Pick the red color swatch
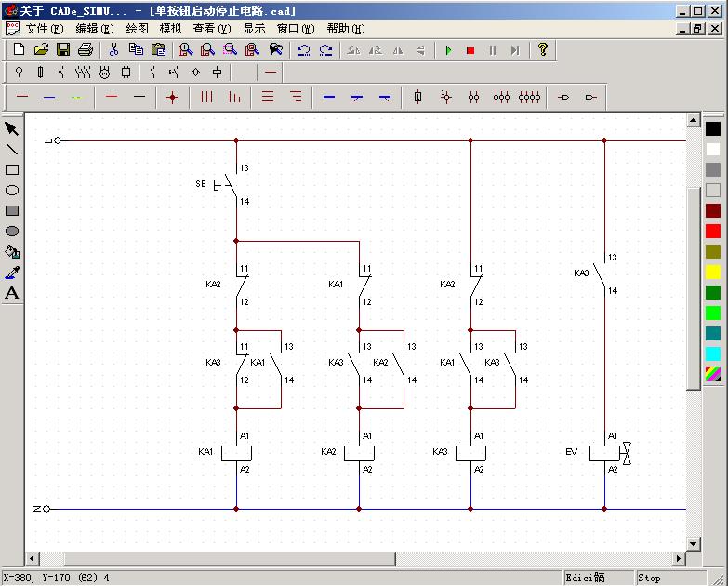Image resolution: width=728 pixels, height=586 pixels. click(713, 231)
